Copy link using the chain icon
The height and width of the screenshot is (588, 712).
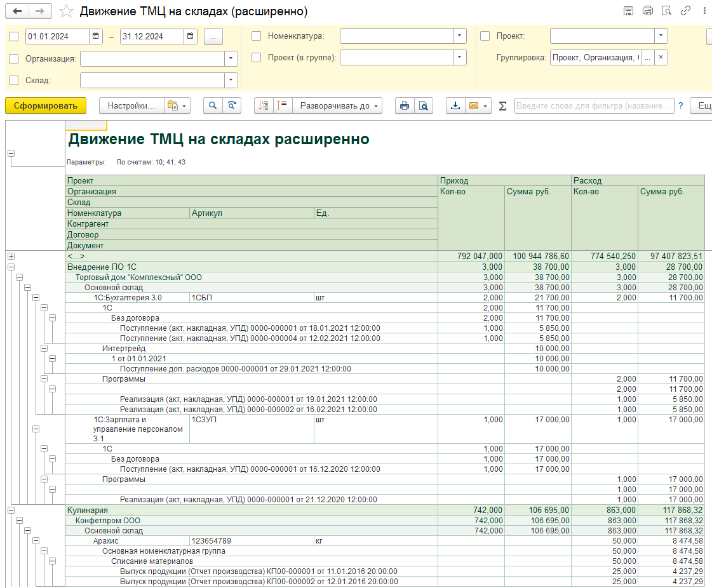pos(685,11)
